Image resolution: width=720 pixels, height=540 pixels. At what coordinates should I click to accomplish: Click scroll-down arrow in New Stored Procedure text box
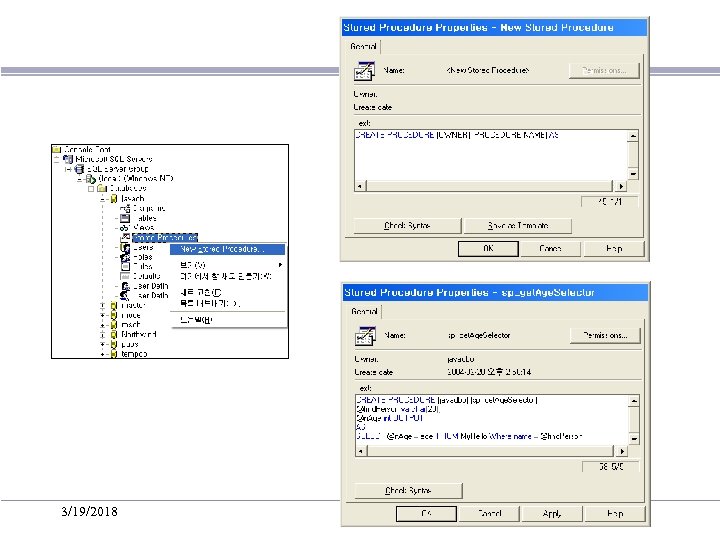[x=633, y=174]
